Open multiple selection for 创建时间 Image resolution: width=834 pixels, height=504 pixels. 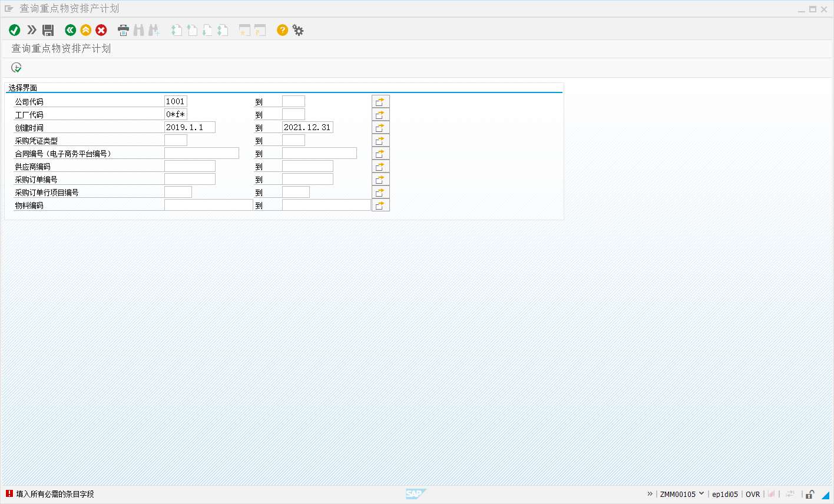[380, 128]
